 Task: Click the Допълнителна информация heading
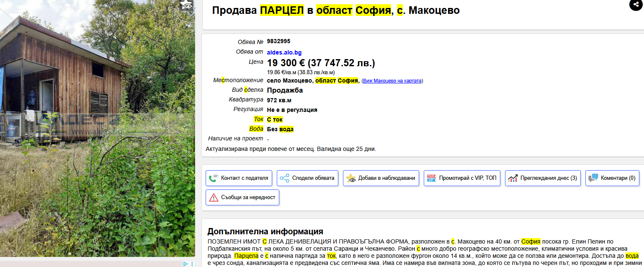265,231
